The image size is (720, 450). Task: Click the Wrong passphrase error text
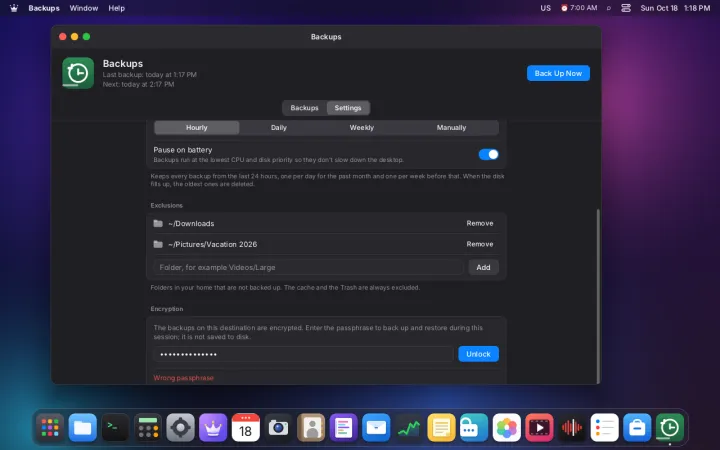pyautogui.click(x=184, y=378)
